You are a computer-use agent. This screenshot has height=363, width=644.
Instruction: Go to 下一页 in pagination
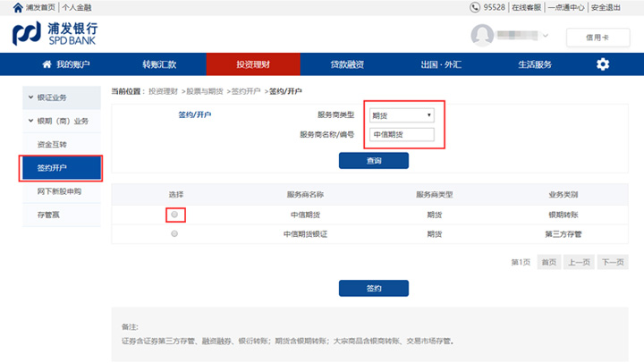612,262
